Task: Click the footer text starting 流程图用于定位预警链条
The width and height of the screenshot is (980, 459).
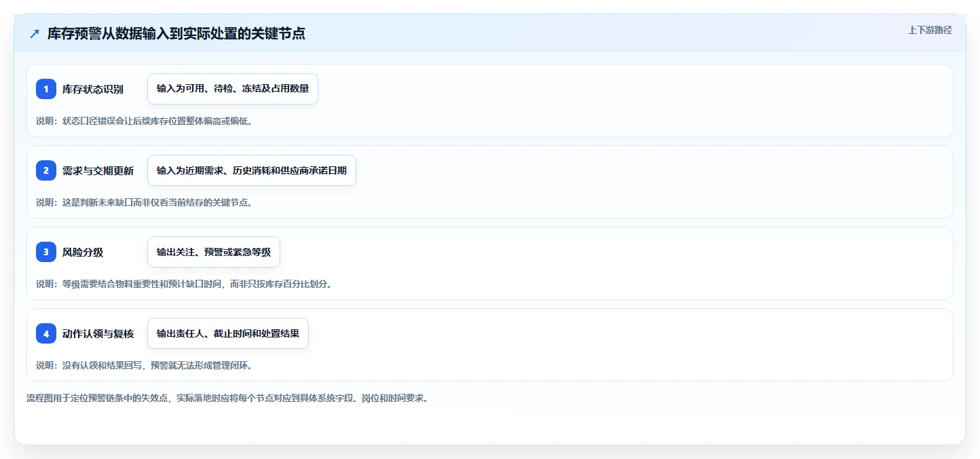Action: pyautogui.click(x=227, y=398)
